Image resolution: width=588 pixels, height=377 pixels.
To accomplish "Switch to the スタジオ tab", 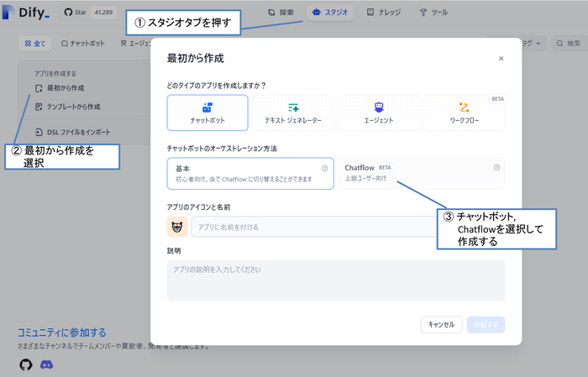I will pos(330,13).
